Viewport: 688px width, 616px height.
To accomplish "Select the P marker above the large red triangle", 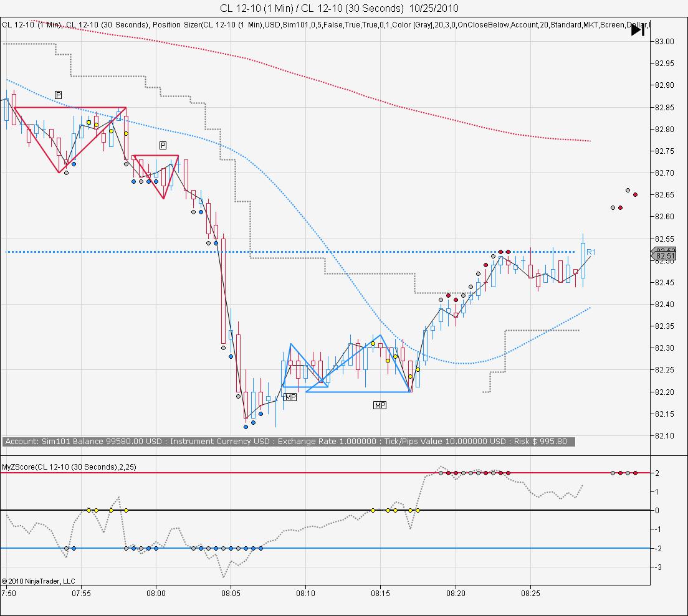I will [x=59, y=95].
